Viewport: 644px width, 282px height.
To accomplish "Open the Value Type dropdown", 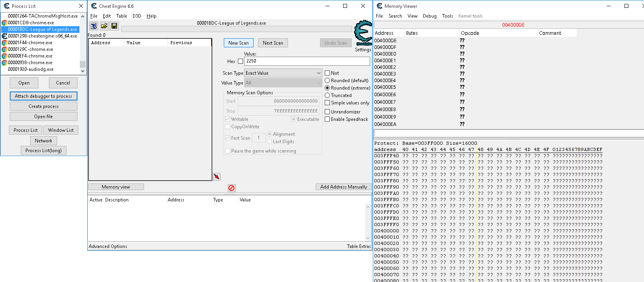I will (x=283, y=83).
